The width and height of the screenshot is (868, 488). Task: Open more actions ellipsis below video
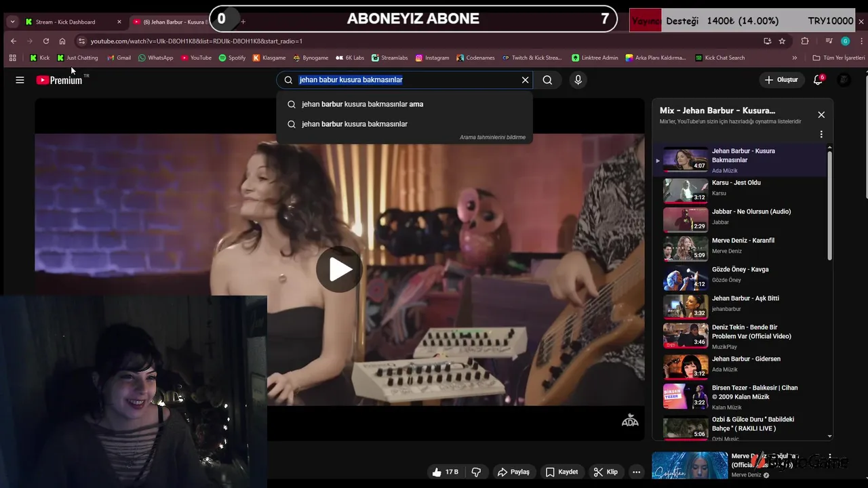point(636,472)
